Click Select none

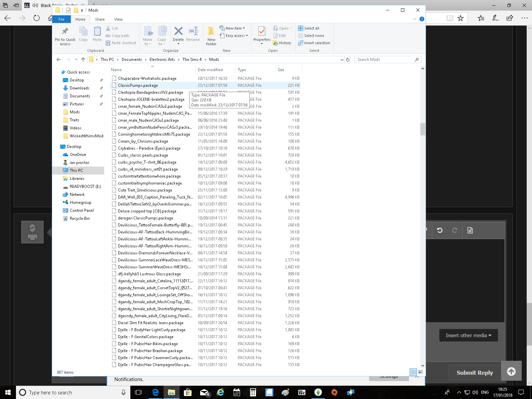tap(311, 36)
